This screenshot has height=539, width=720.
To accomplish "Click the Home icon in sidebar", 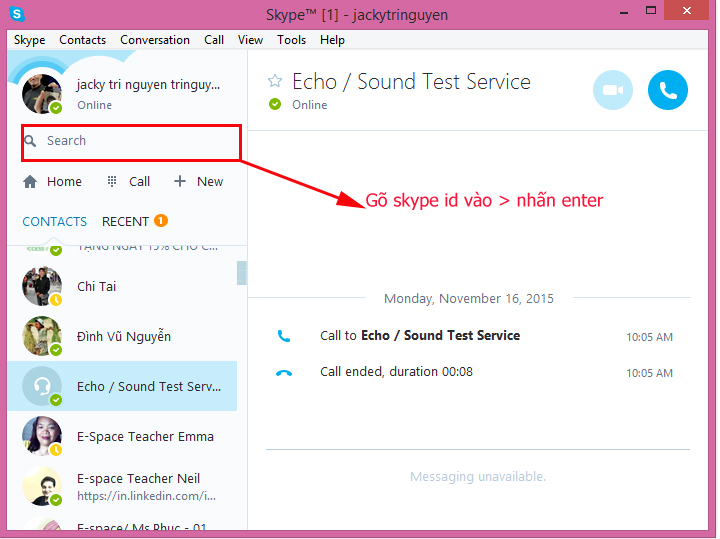I will 31,182.
